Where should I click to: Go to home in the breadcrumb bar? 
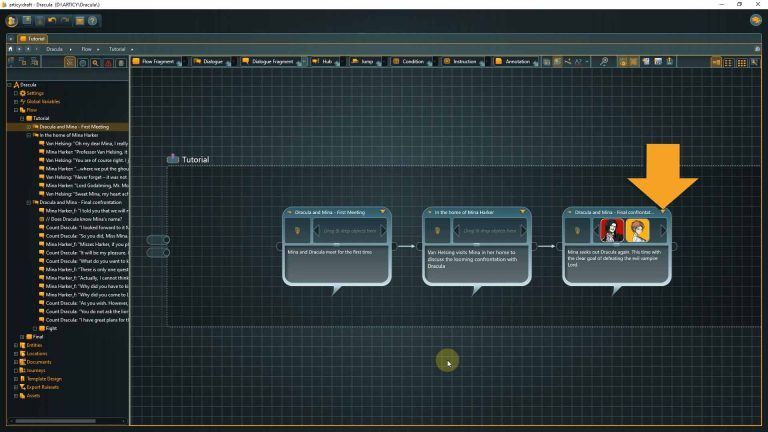pos(10,49)
